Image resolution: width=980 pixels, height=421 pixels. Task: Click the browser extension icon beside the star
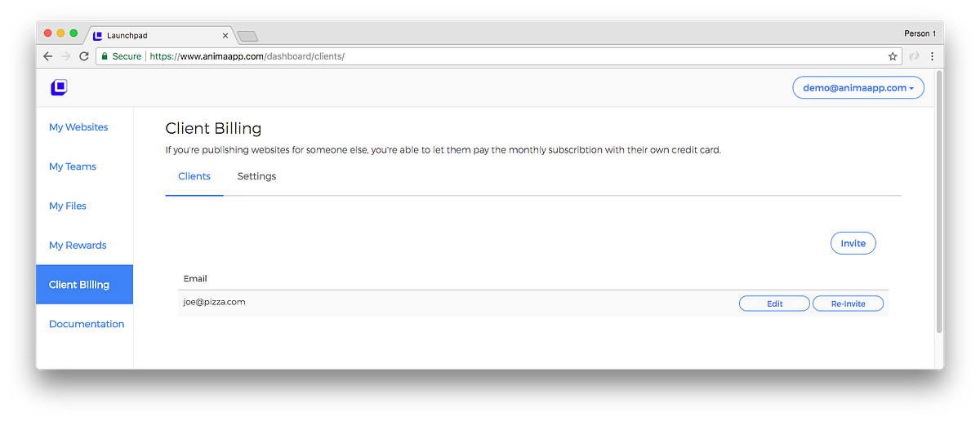pos(914,56)
